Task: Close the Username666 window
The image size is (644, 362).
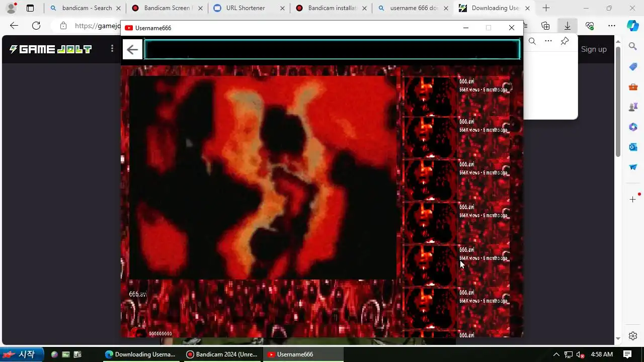Action: coord(512,28)
